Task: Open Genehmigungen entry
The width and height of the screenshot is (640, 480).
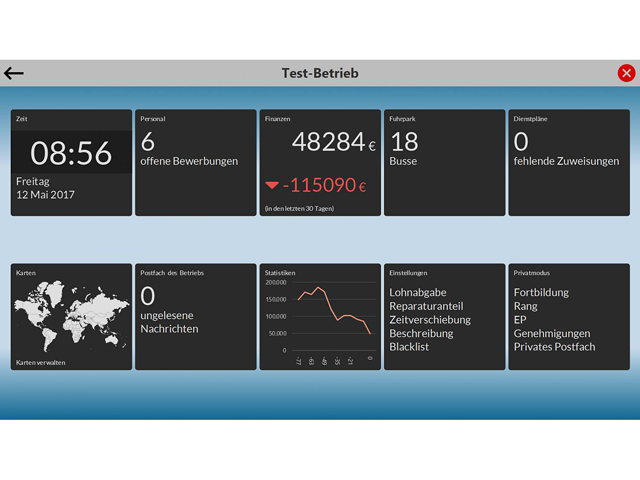Action: [551, 333]
